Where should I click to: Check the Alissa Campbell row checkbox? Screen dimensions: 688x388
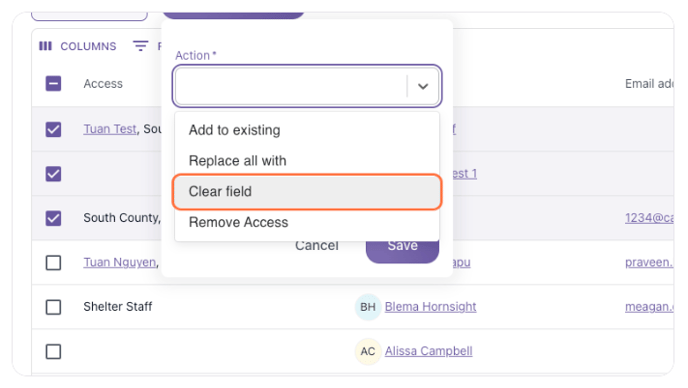click(x=54, y=352)
